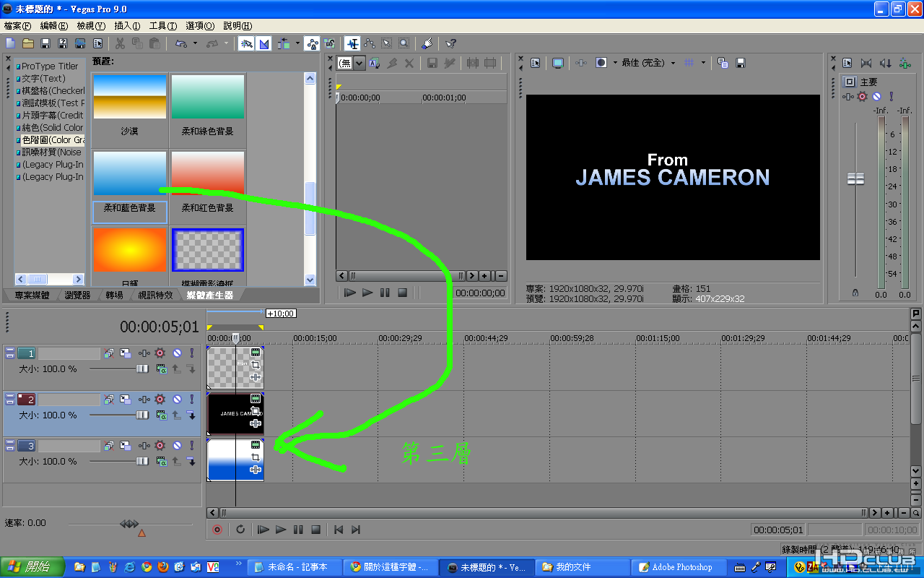This screenshot has height=578, width=924.
Task: Click the master volume fader
Action: (855, 178)
